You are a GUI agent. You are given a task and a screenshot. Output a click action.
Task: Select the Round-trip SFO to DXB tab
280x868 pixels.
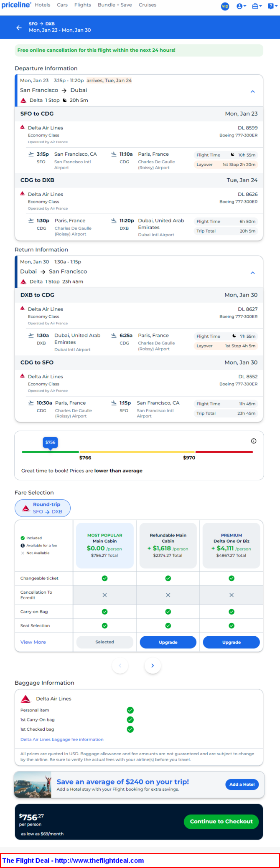pyautogui.click(x=43, y=508)
